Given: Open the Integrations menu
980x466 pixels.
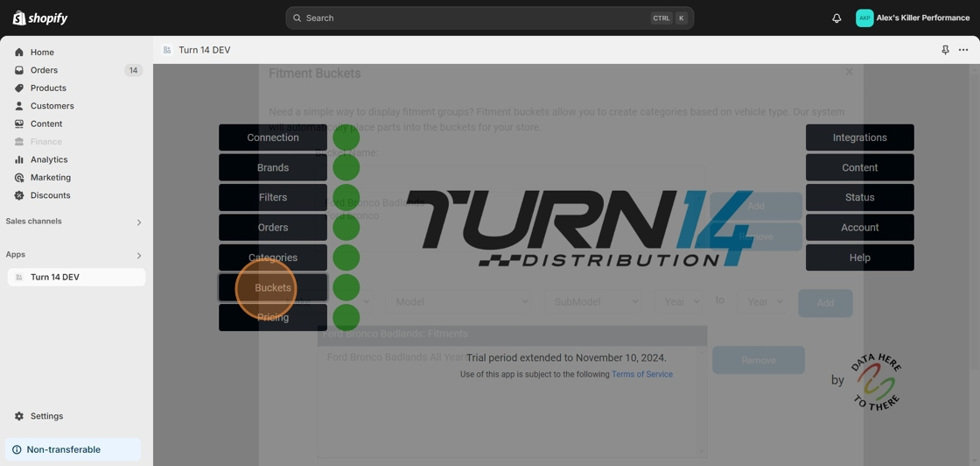Looking at the screenshot, I should [860, 138].
